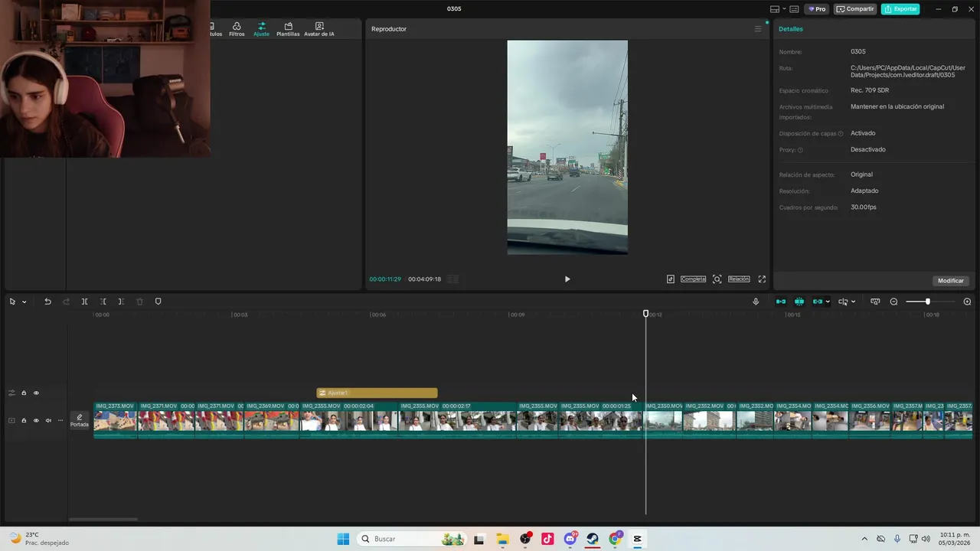The height and width of the screenshot is (551, 980).
Task: Play the video preview
Action: pyautogui.click(x=567, y=279)
